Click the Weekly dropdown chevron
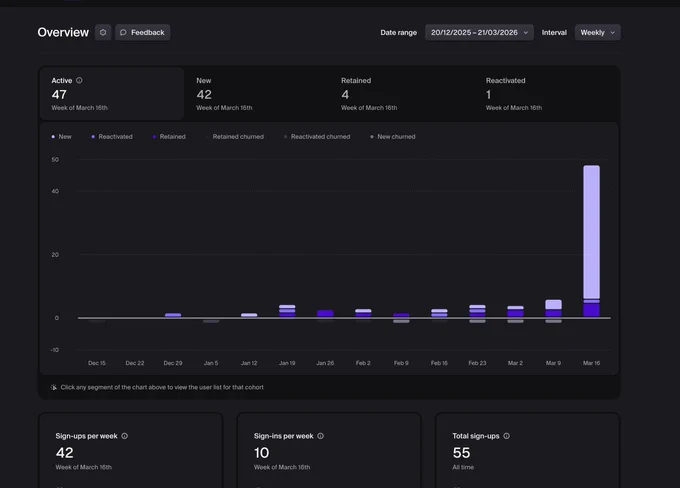The width and height of the screenshot is (680, 488). [x=612, y=33]
